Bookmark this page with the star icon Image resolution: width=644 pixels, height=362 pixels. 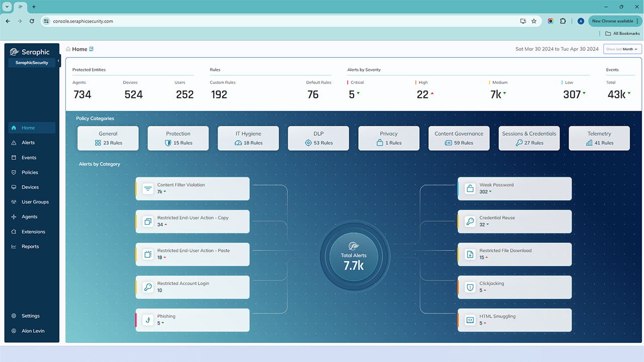(x=534, y=21)
